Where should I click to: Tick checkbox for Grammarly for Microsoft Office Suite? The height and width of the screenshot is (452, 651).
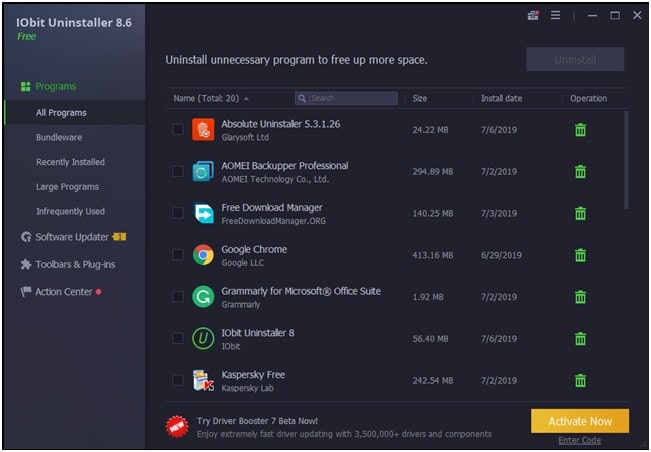tap(178, 297)
